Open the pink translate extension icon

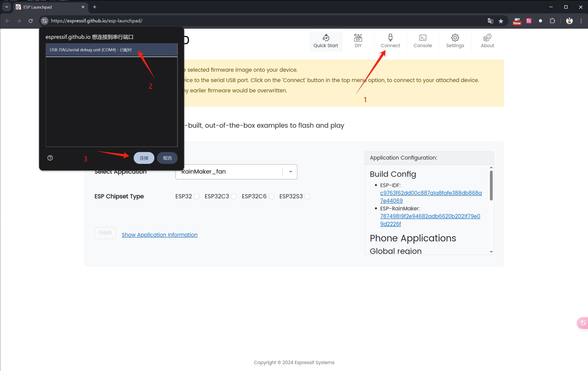tap(529, 21)
